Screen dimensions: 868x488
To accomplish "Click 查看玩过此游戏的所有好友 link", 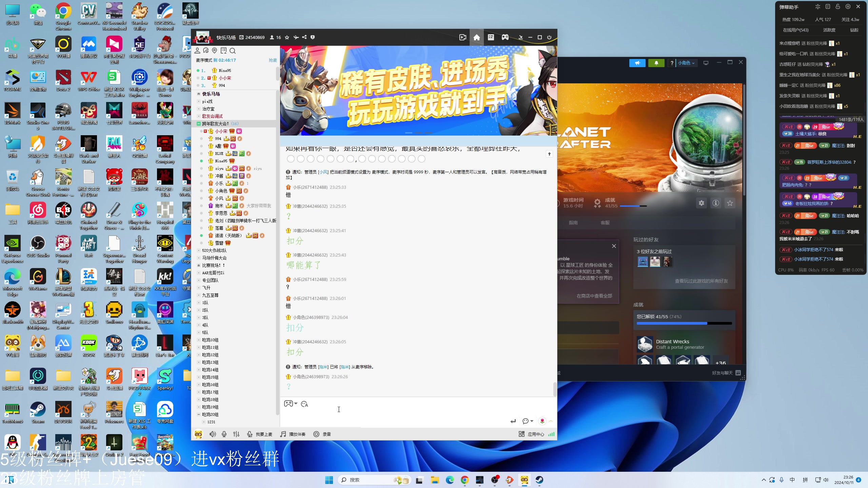I will tap(701, 281).
